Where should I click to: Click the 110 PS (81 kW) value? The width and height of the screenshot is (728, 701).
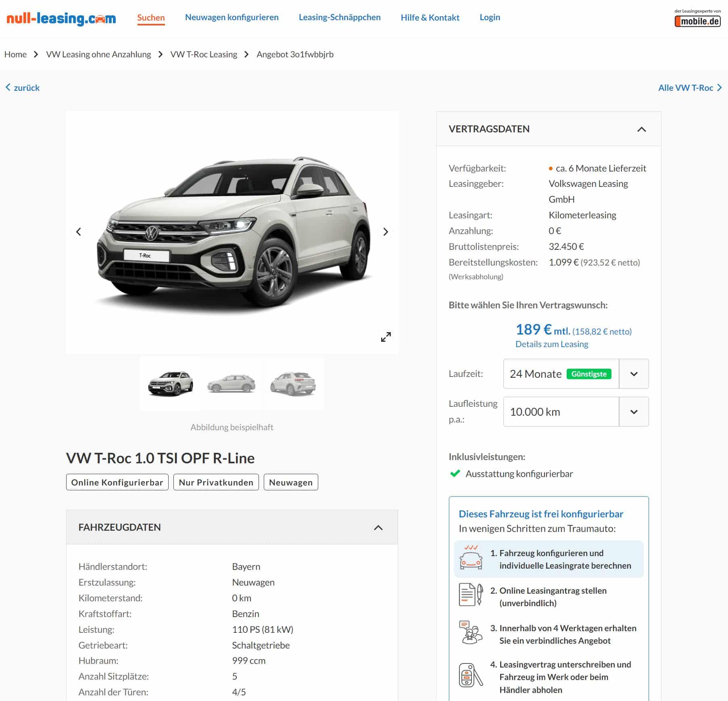(263, 630)
